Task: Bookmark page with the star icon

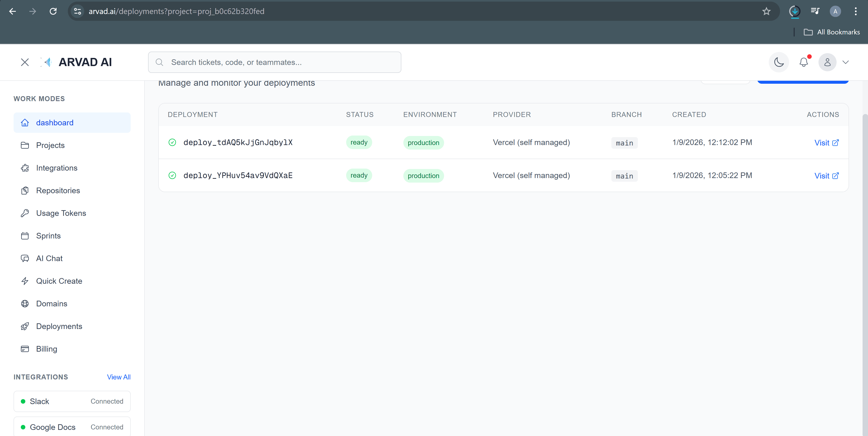Action: 766,12
